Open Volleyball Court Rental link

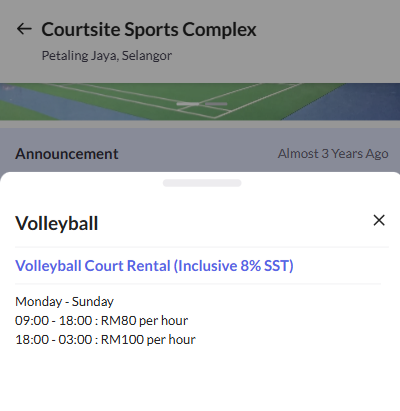[x=154, y=266]
